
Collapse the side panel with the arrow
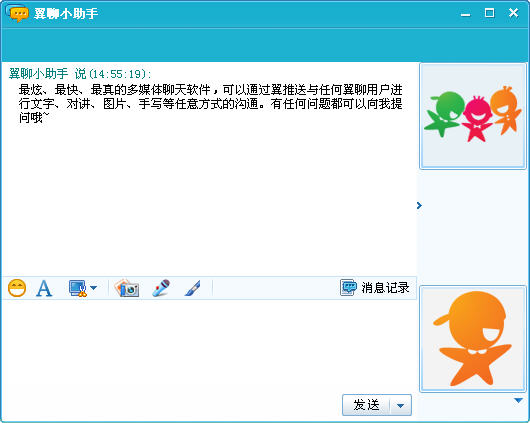click(x=419, y=205)
